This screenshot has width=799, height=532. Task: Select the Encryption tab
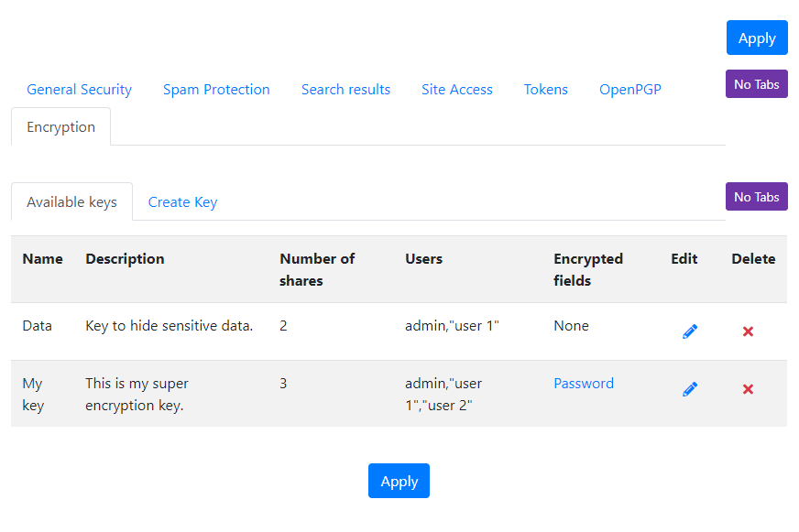60,126
